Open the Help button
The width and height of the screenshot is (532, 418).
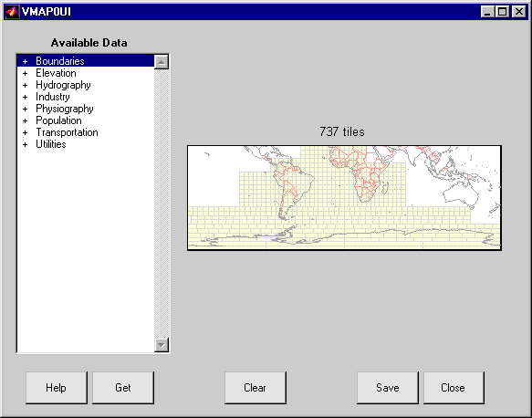point(57,388)
